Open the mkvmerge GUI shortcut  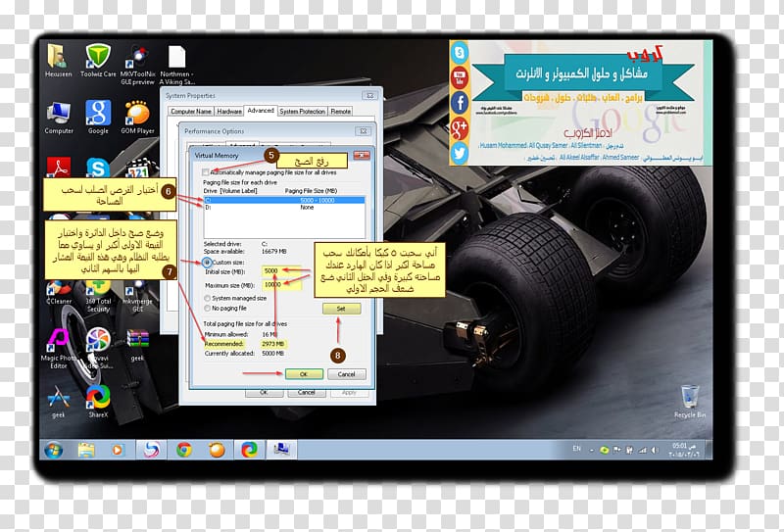click(x=137, y=297)
